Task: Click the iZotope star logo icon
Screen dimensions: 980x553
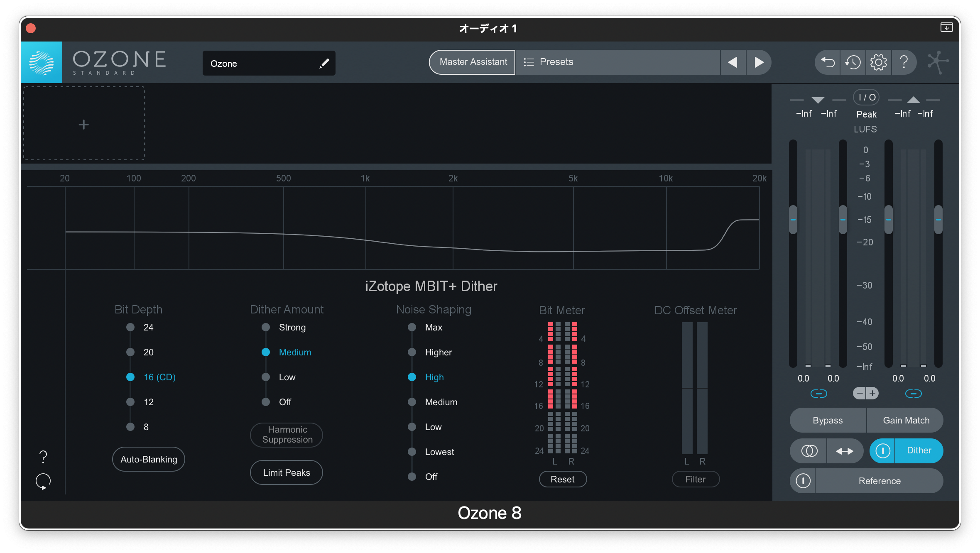Action: (938, 62)
